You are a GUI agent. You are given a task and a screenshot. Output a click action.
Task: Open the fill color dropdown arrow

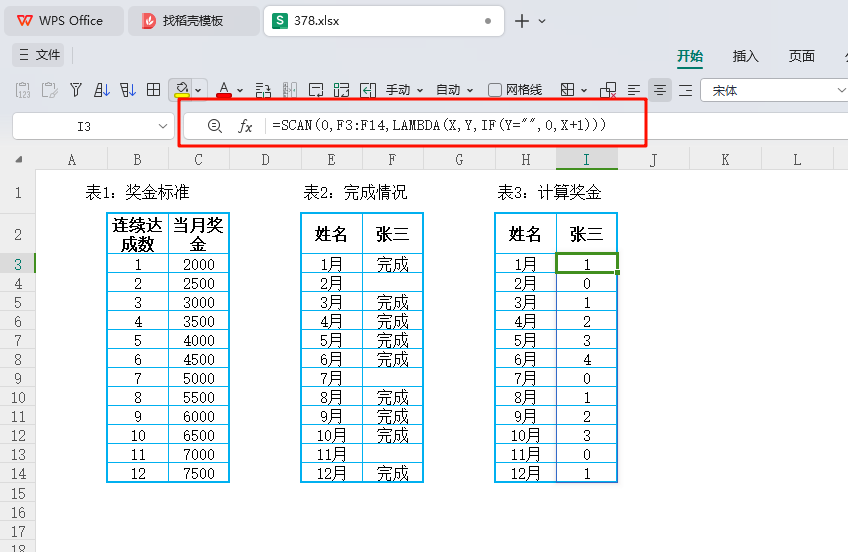click(198, 90)
